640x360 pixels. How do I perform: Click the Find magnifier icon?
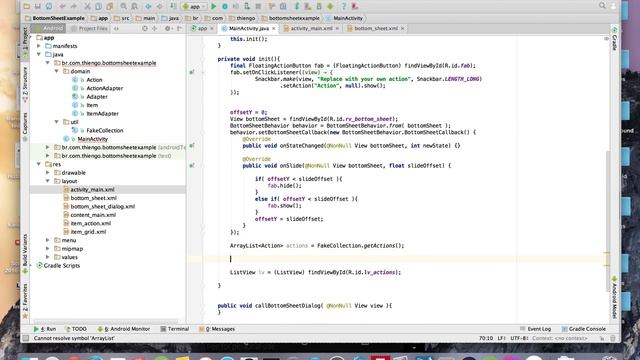click(123, 6)
